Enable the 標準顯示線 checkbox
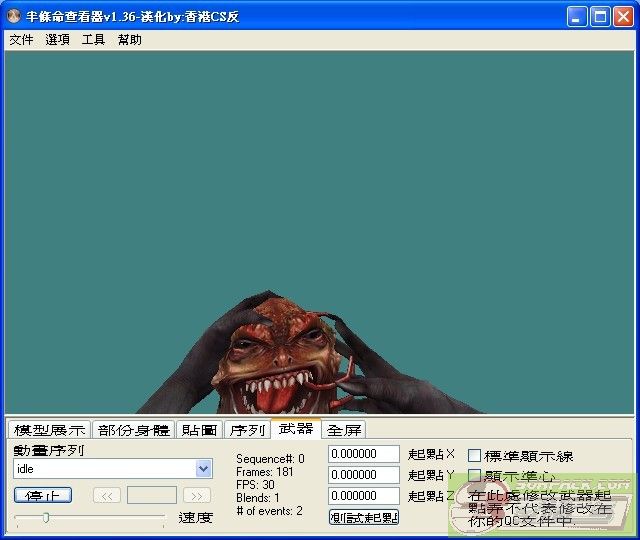 tap(475, 456)
